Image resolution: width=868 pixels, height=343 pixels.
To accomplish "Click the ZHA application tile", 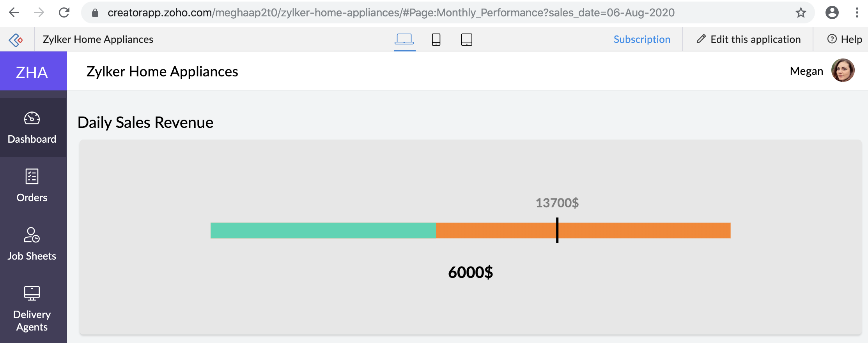I will 32,72.
